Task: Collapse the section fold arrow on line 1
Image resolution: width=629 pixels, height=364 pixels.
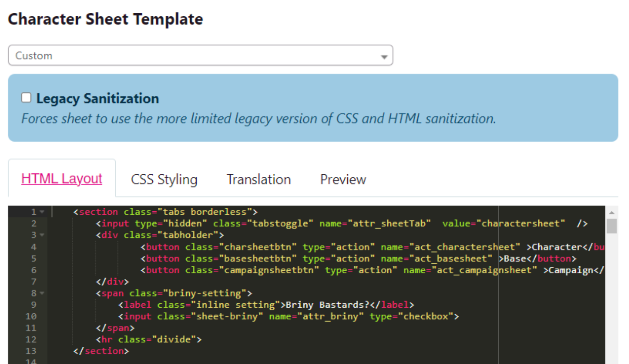Action: (42, 212)
